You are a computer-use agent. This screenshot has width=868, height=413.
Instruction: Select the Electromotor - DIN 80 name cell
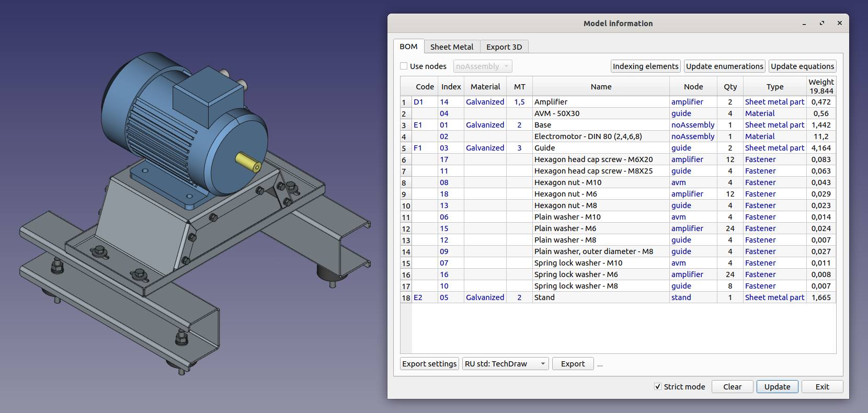point(588,136)
